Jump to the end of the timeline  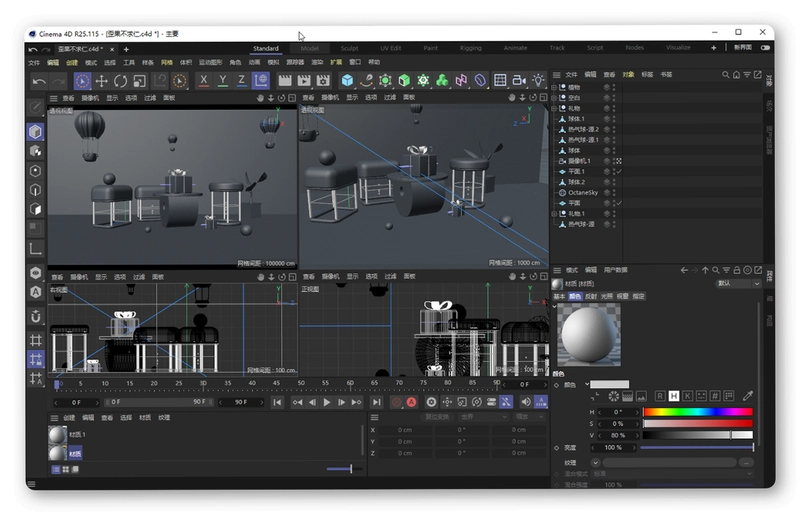click(x=376, y=402)
